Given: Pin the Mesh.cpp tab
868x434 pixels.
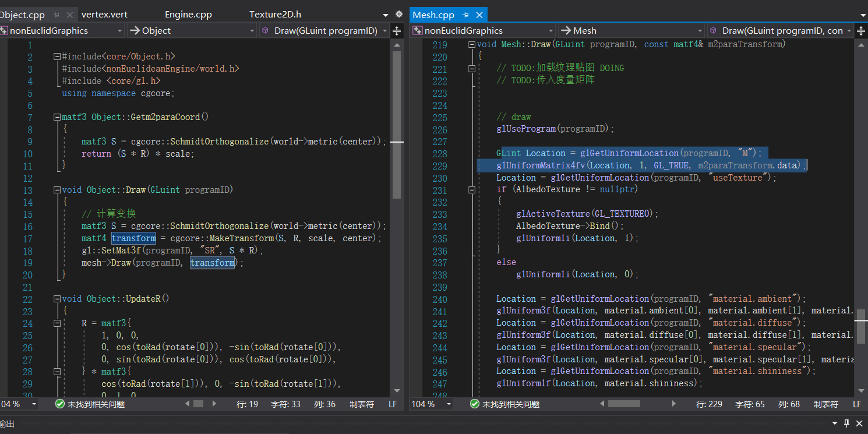Looking at the screenshot, I should (x=465, y=15).
